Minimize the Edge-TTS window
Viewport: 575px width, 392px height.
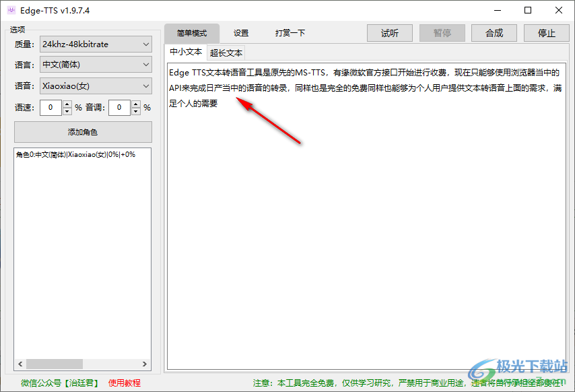(498, 10)
